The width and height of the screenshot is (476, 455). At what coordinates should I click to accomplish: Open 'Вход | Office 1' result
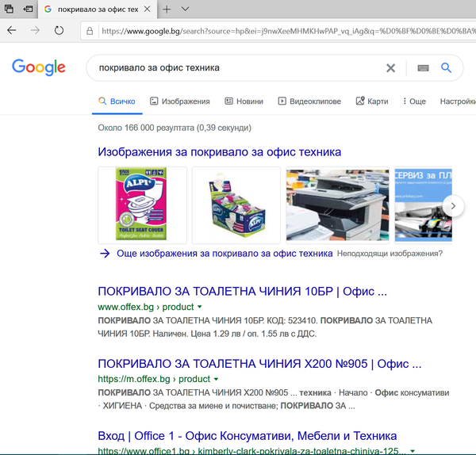coord(247,436)
